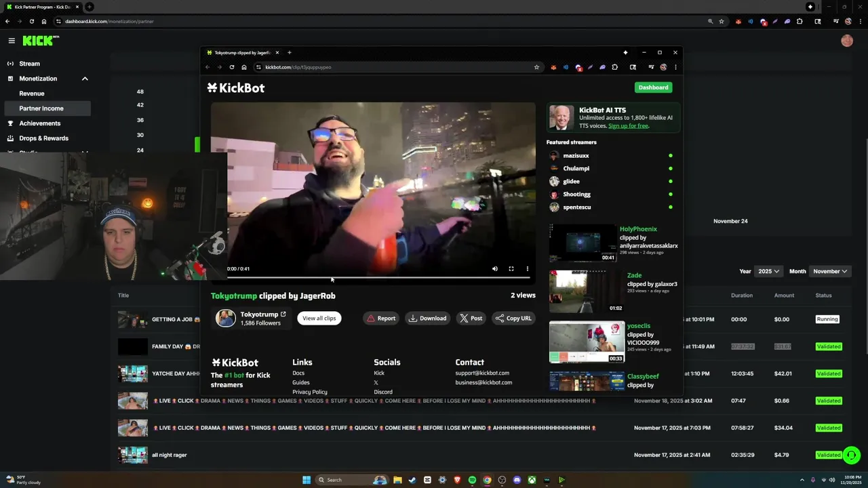Open the Privacy Policy footer link
The image size is (868, 488).
click(x=310, y=392)
